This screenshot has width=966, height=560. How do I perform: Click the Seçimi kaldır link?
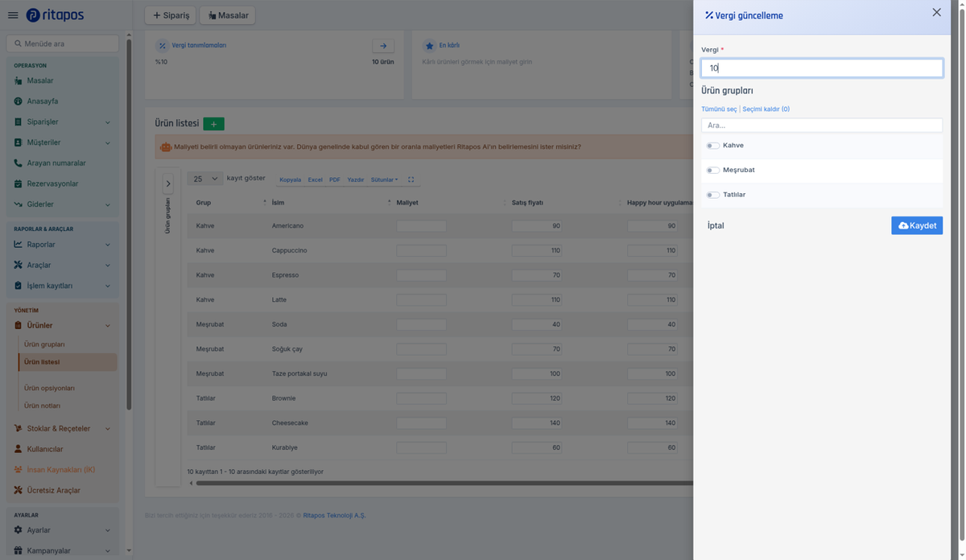[x=766, y=109]
